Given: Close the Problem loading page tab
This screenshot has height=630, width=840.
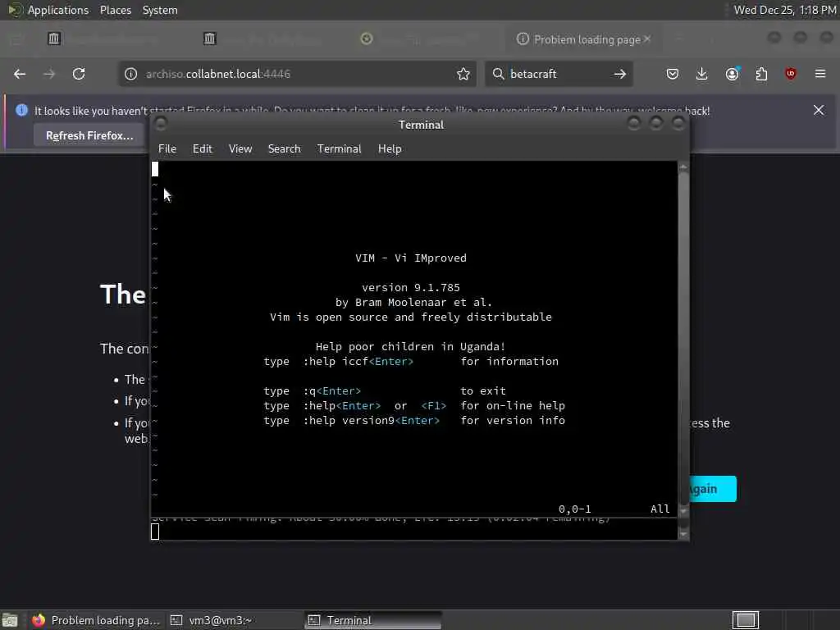Looking at the screenshot, I should click(647, 39).
